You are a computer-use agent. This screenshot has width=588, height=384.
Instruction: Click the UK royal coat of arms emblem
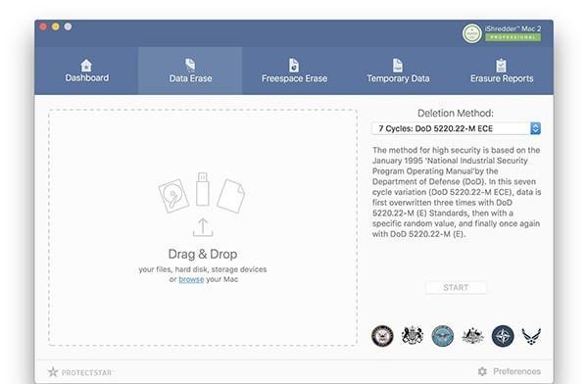tap(413, 336)
